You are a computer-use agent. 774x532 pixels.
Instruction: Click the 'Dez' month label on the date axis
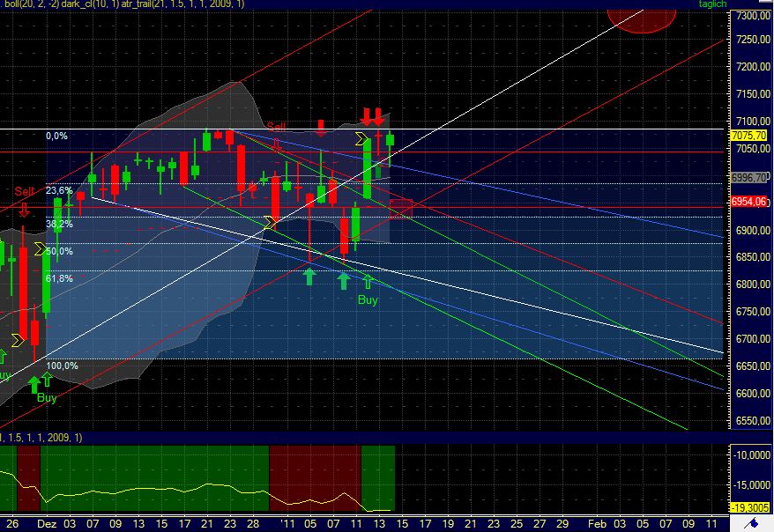(x=47, y=523)
